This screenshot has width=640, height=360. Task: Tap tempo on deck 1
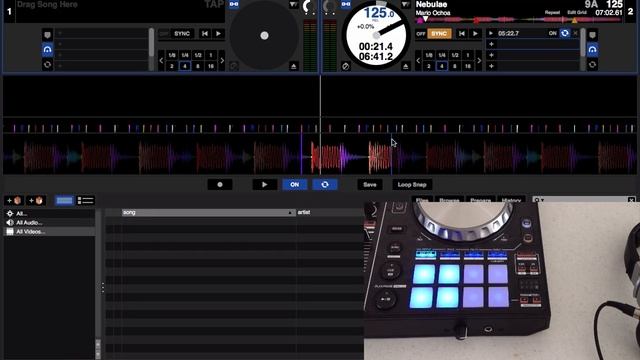pyautogui.click(x=214, y=4)
